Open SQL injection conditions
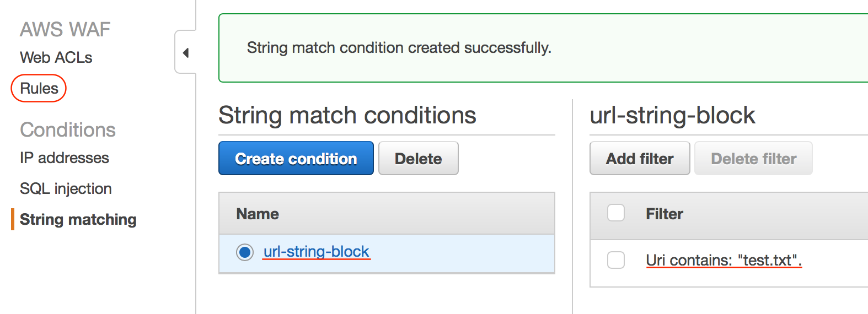Screen dimensions: 868x314 coord(66,189)
